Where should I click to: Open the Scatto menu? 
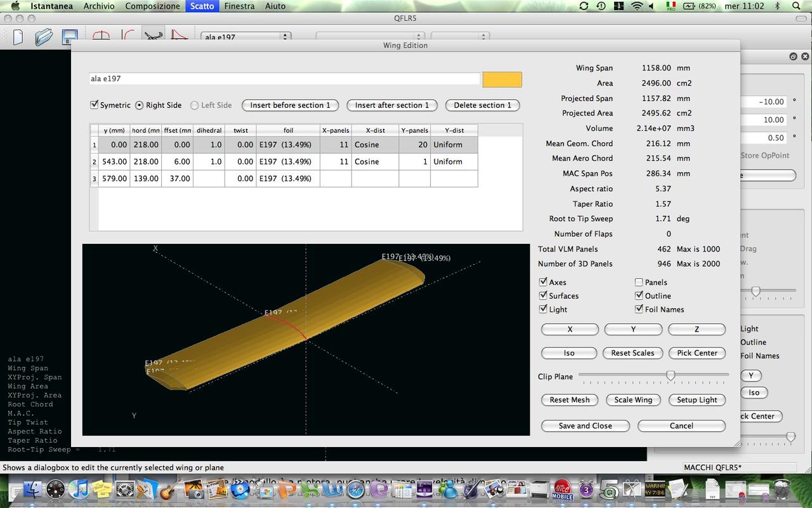(x=202, y=6)
